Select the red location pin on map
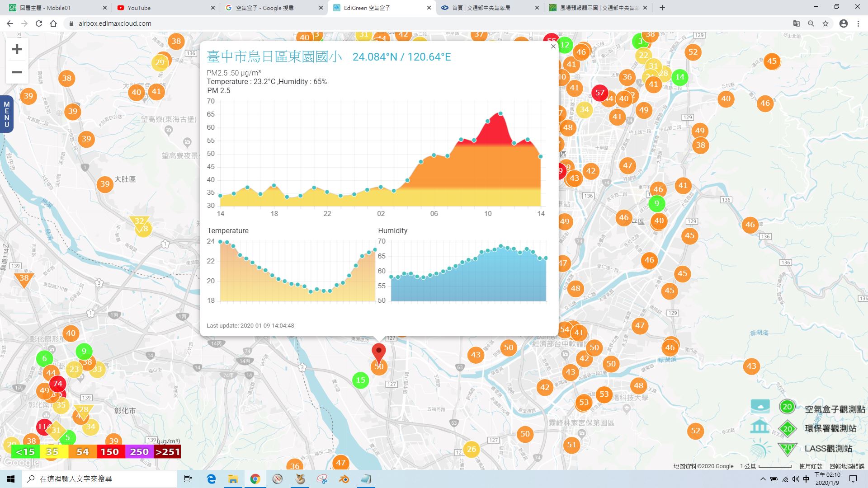The height and width of the screenshot is (488, 868). [379, 352]
